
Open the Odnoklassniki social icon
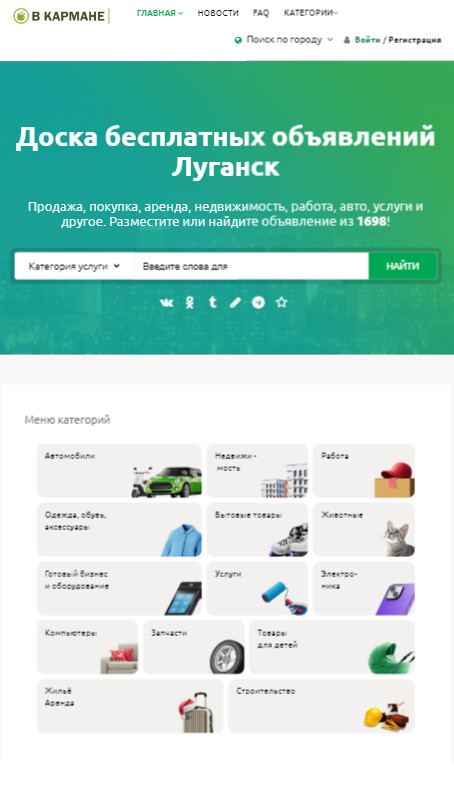coord(190,303)
